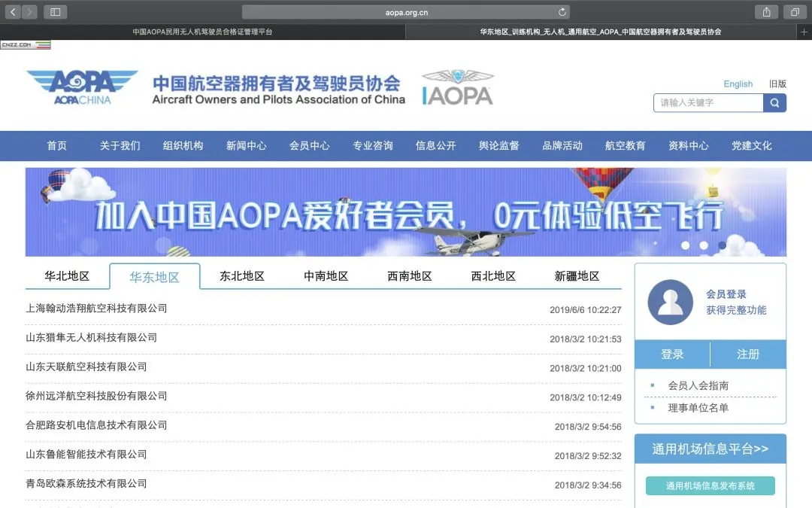Reload the page with the refresh icon
Image resolution: width=812 pixels, height=508 pixels.
click(x=562, y=12)
